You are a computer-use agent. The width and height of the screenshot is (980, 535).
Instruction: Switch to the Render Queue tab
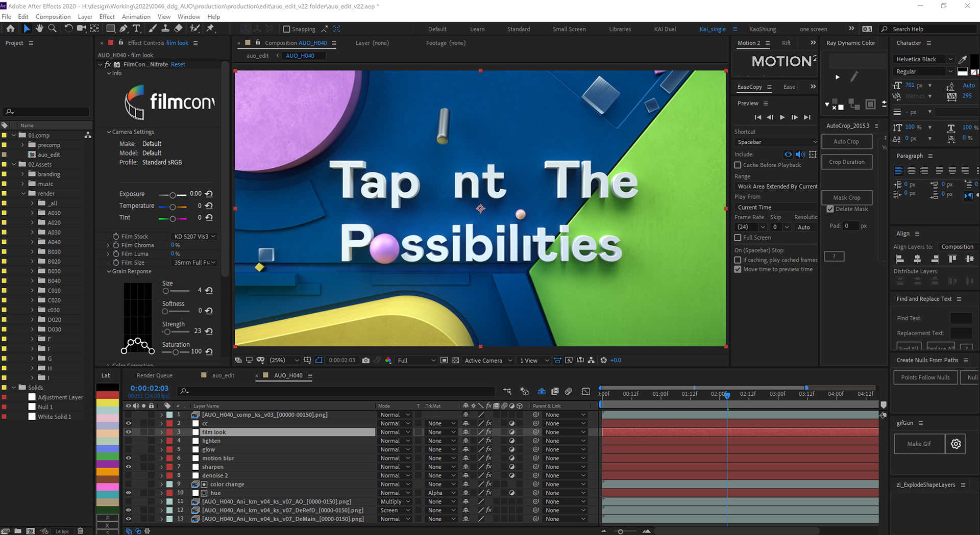155,375
